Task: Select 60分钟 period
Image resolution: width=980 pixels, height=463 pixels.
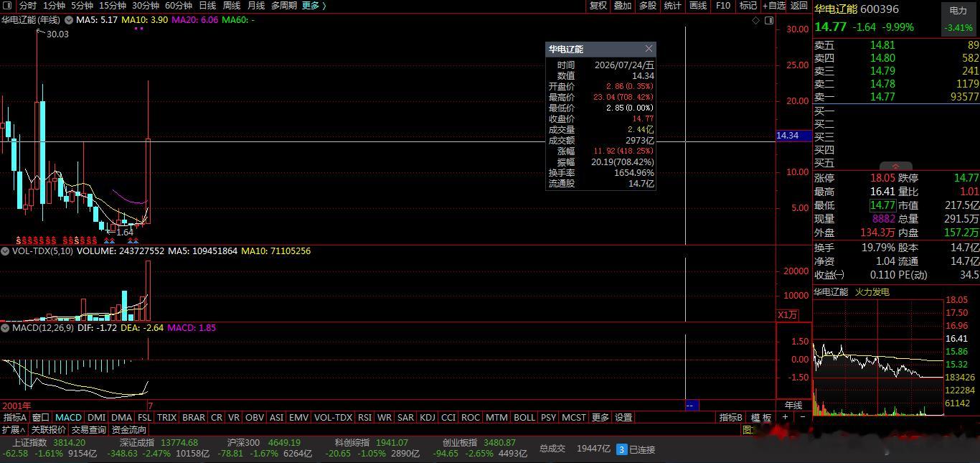Action: 178,6
